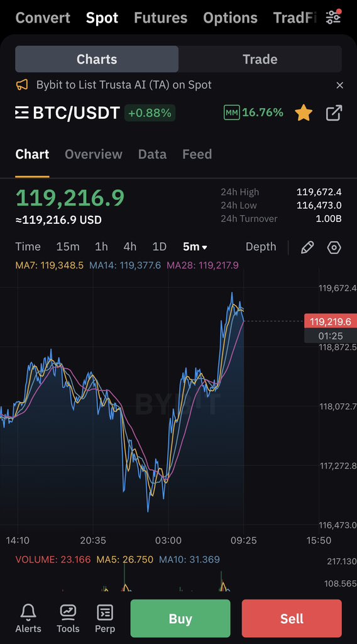The width and height of the screenshot is (357, 644).
Task: Switch to the Spot tab
Action: pyautogui.click(x=102, y=18)
